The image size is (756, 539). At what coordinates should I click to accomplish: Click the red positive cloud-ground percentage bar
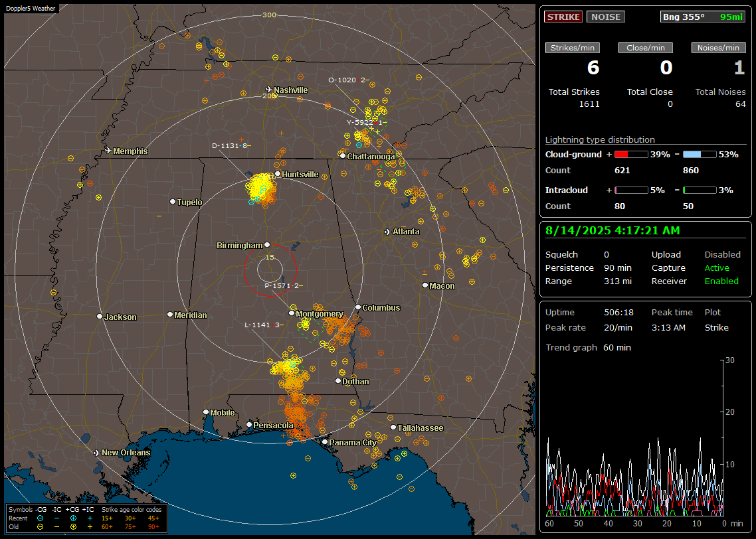coord(631,155)
